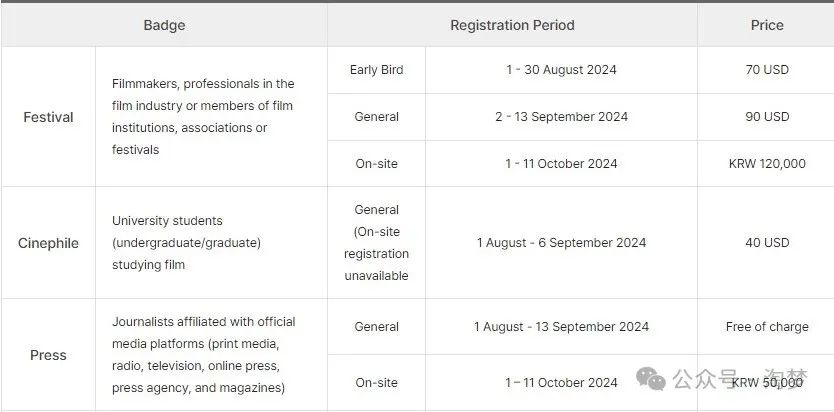The height and width of the screenshot is (412, 834).
Task: Select the KRW 120,000 price cell
Action: (x=767, y=163)
